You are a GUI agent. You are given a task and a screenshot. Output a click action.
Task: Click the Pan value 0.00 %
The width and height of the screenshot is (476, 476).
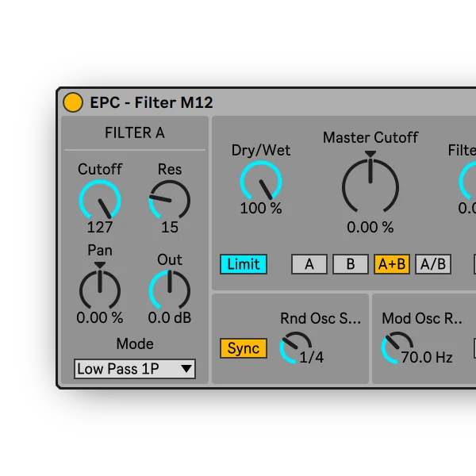point(100,318)
